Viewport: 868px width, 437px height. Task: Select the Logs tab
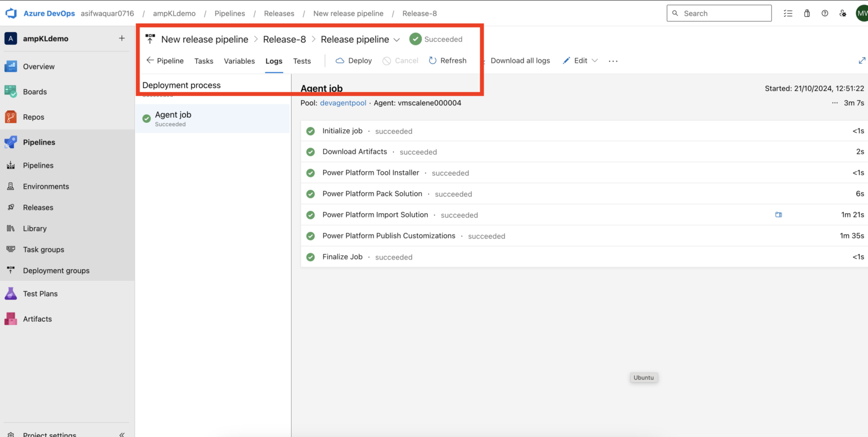coord(274,61)
